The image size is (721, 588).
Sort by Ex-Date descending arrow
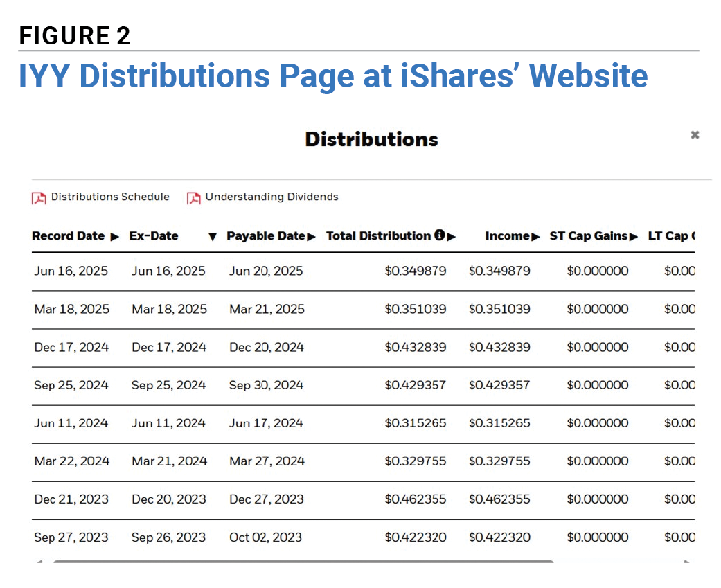pyautogui.click(x=212, y=237)
